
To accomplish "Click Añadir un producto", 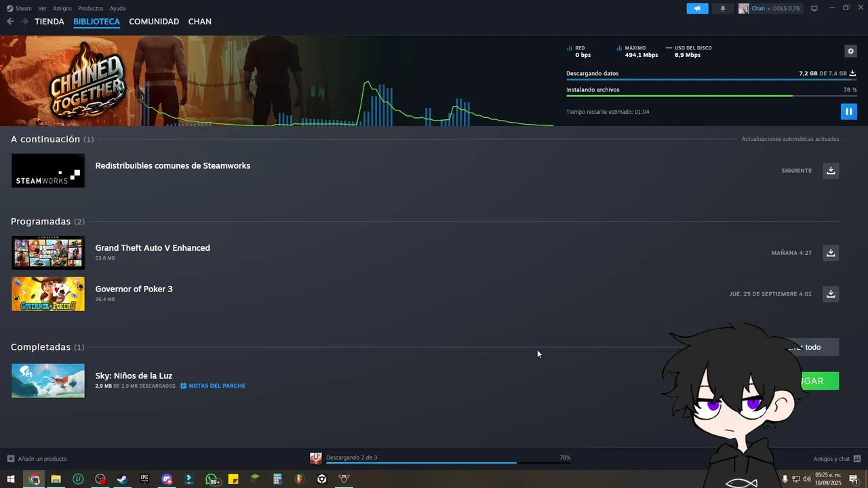I will pyautogui.click(x=37, y=459).
